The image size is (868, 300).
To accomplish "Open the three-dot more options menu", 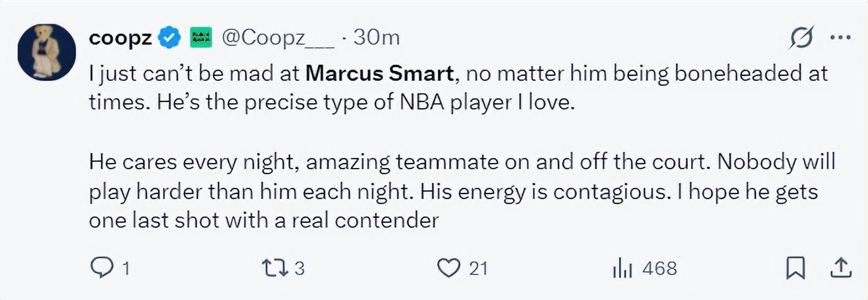I will pos(841,38).
